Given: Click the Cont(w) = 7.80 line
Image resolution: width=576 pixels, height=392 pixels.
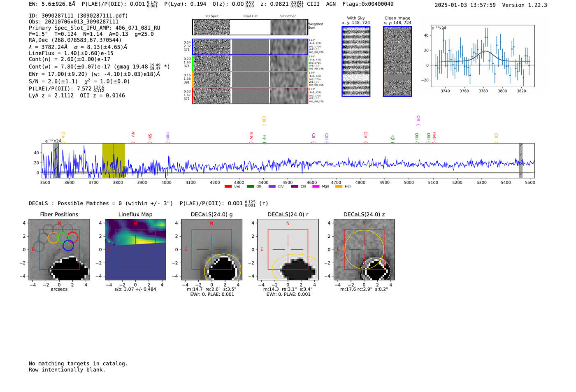Looking at the screenshot, I should 99,67.
